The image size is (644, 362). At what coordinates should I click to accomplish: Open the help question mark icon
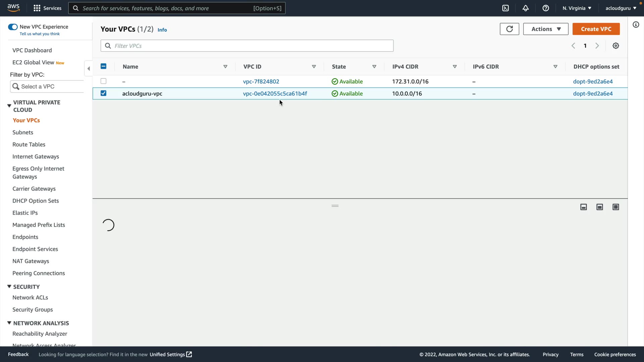click(546, 8)
